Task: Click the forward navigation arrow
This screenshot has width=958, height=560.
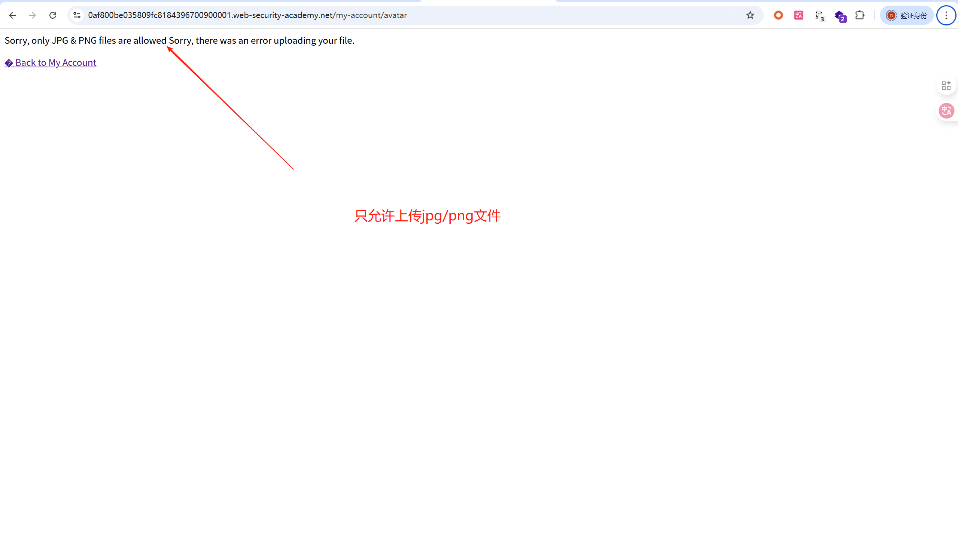Action: click(x=32, y=15)
